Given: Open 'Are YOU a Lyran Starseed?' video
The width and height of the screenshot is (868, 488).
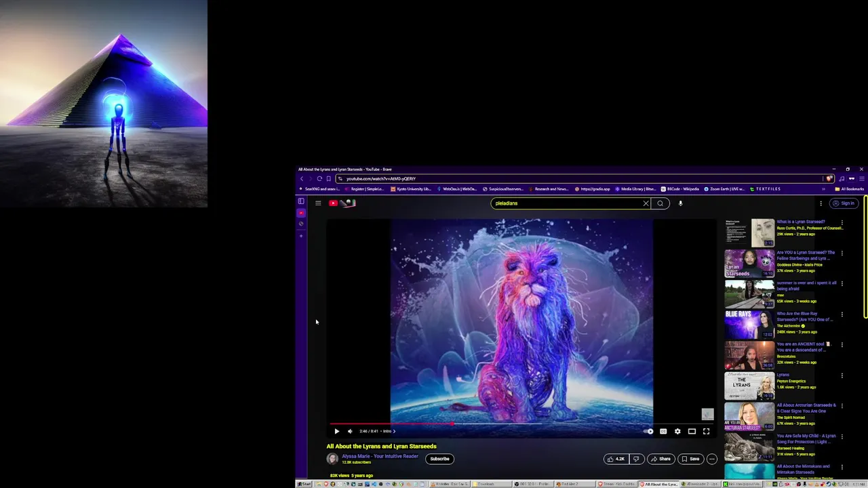Looking at the screenshot, I should point(749,264).
